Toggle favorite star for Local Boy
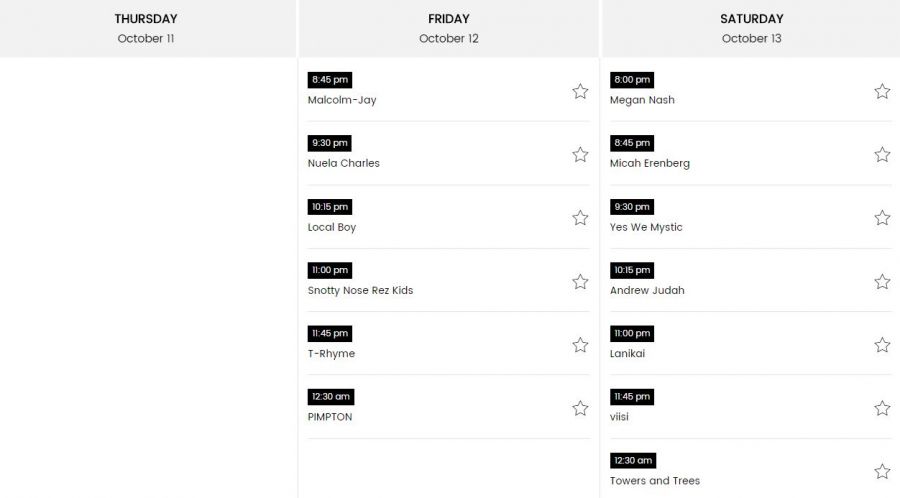Viewport: 900px width, 498px height. (x=580, y=217)
